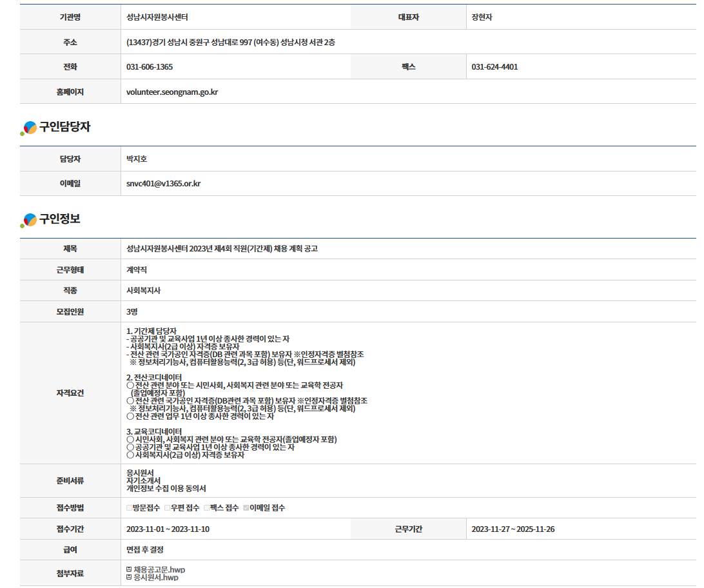704x588 pixels.
Task: Click the 구인정보 section heading
Action: coord(60,219)
